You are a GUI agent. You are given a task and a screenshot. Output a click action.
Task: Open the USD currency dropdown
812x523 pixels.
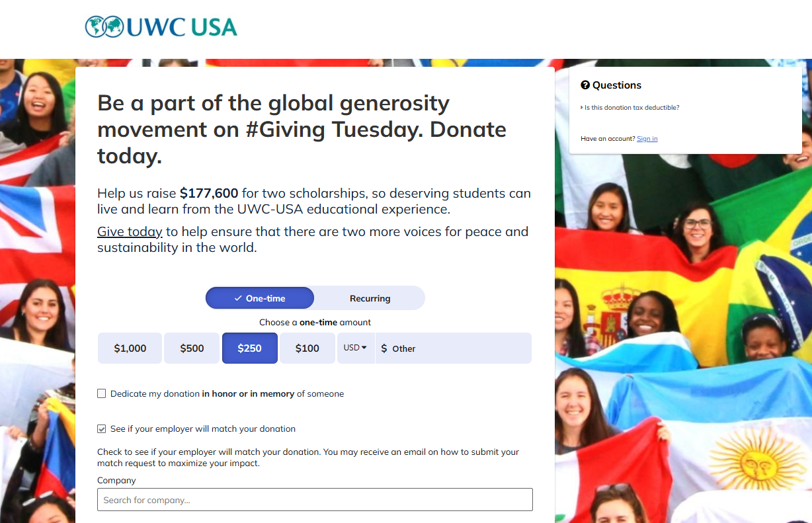click(356, 348)
